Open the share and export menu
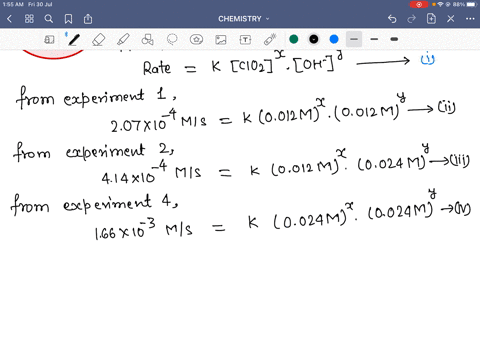Image resolution: width=480 pixels, height=360 pixels. point(88,19)
